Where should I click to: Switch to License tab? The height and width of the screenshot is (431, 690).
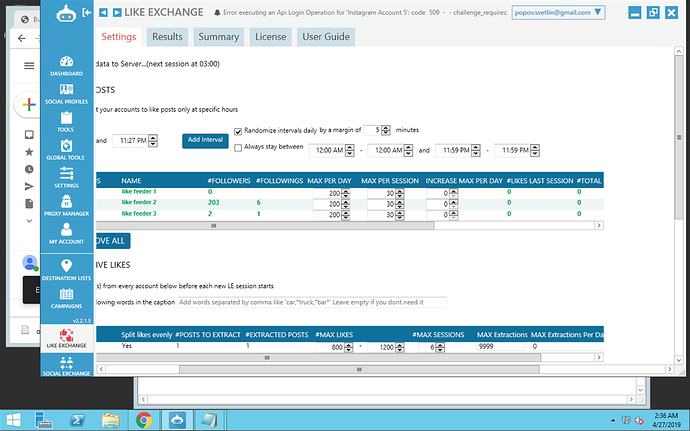click(271, 37)
